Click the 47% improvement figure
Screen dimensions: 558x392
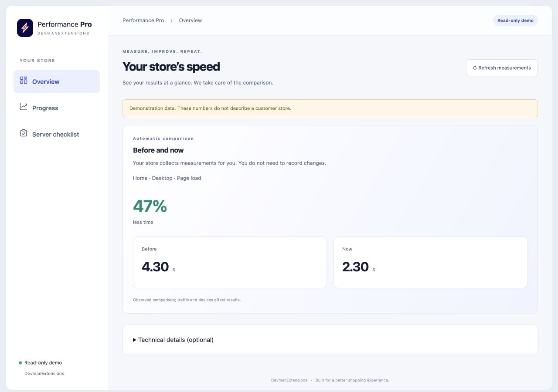(150, 206)
